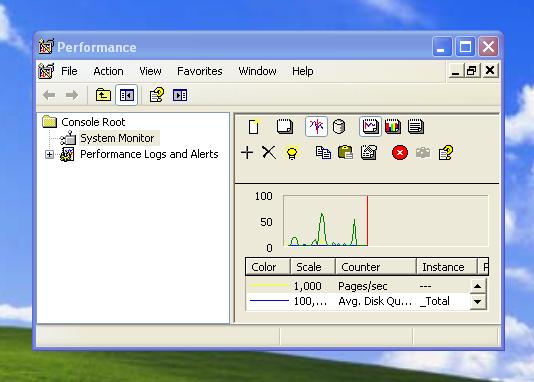Click Performance title bar app icon
This screenshot has height=382, width=534.
click(x=46, y=46)
